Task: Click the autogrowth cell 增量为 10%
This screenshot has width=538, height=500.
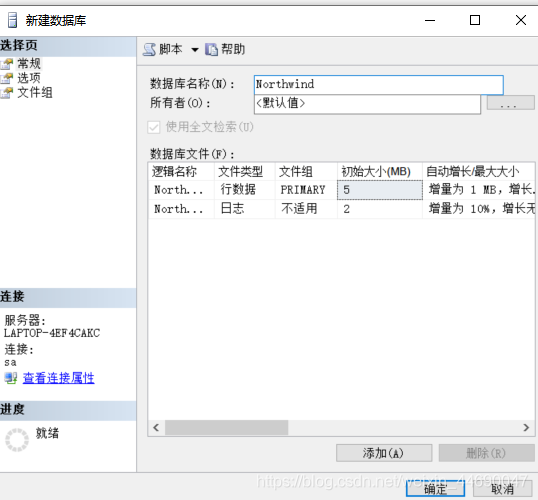Action: coord(480,209)
